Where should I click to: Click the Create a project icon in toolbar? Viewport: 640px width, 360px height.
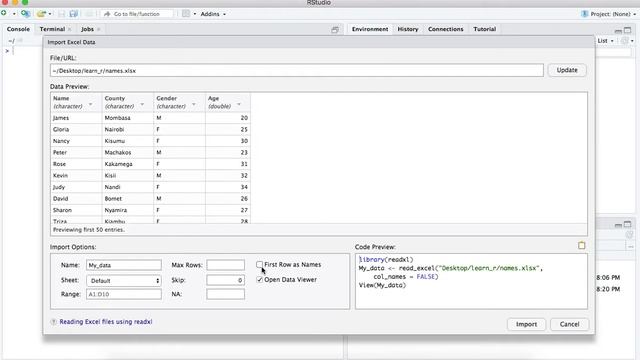pyautogui.click(x=25, y=13)
